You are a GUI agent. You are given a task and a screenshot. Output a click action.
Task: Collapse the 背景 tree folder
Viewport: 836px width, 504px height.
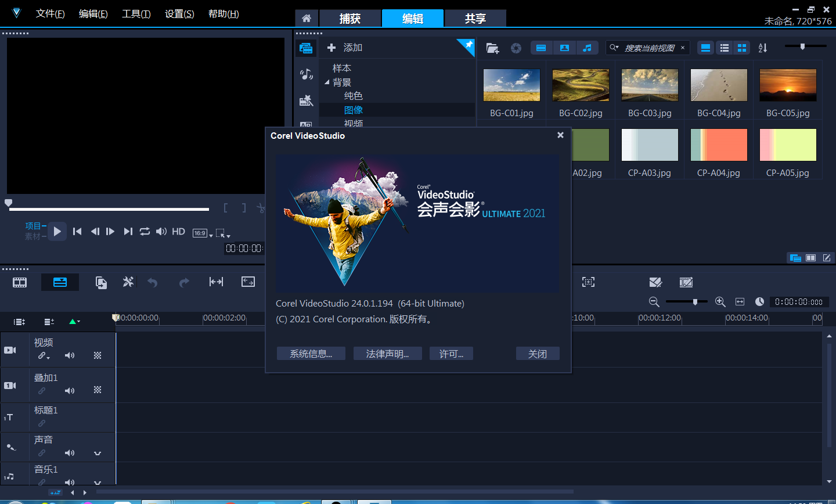pos(327,82)
